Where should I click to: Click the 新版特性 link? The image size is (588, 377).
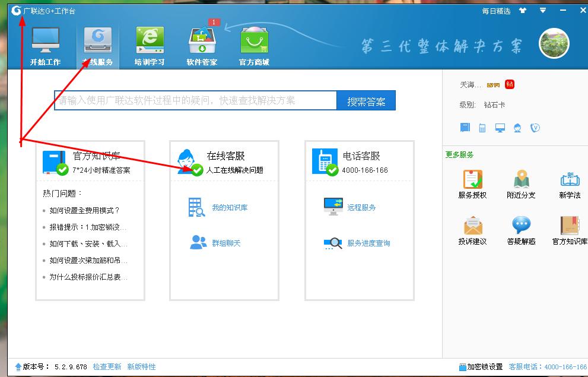click(141, 366)
